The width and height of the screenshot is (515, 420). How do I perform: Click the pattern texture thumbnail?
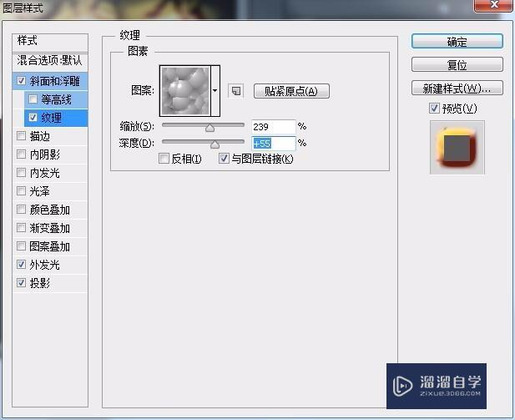(185, 91)
